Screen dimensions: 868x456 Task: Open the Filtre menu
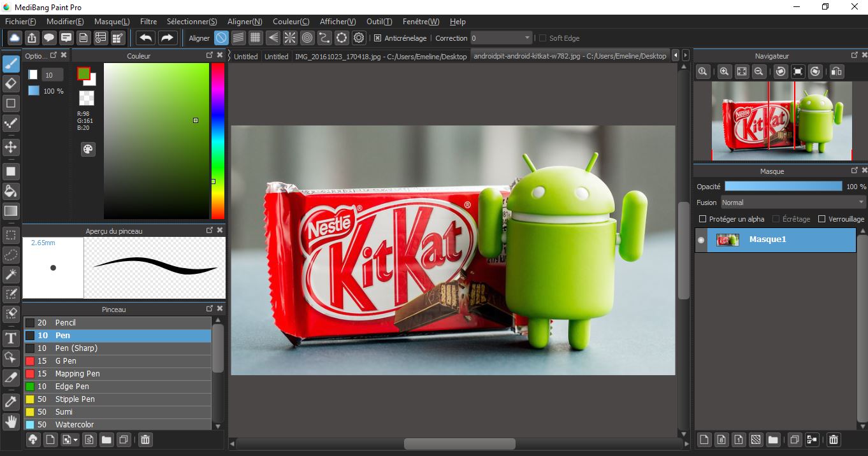(x=148, y=22)
